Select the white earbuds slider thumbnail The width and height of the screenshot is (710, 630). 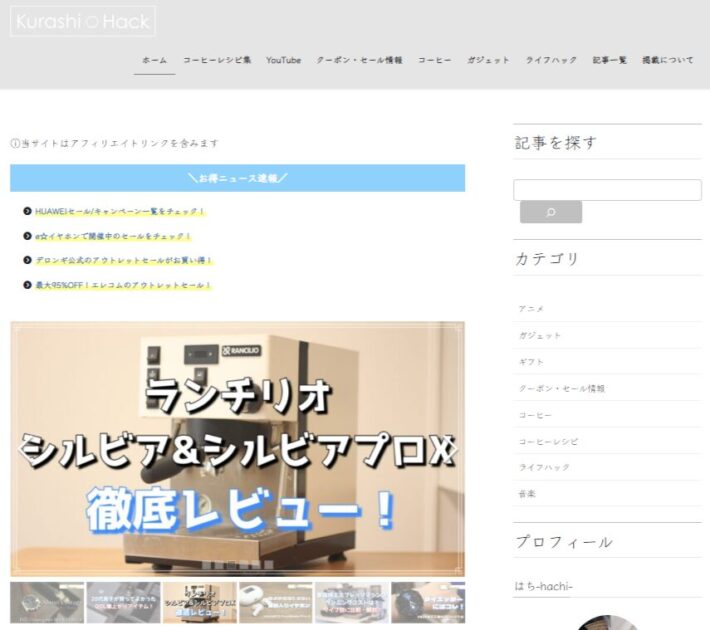click(276, 602)
